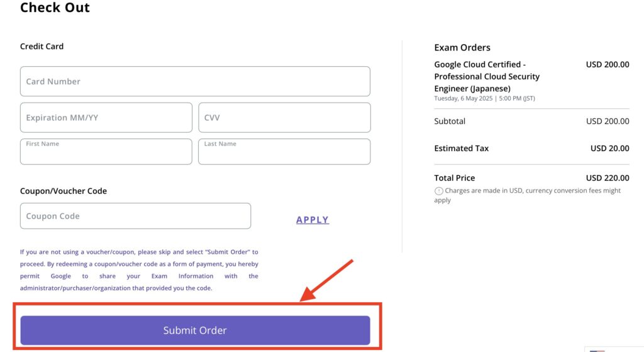The image size is (644, 352).
Task: Select the Expiration MM/YY field
Action: (x=106, y=118)
